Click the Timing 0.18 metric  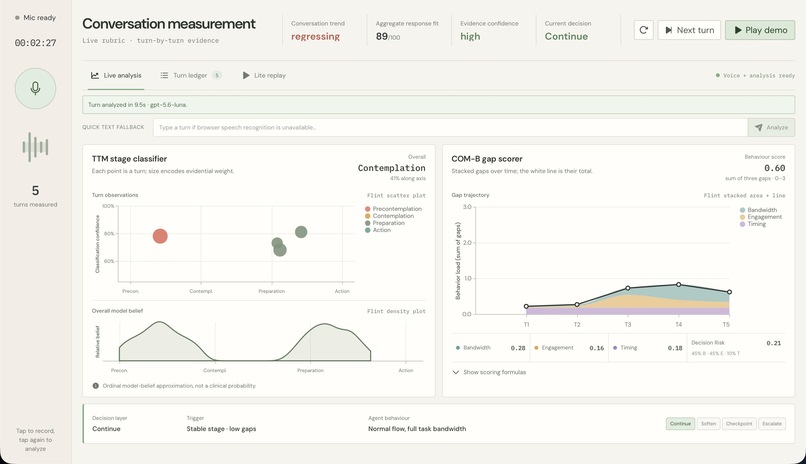(647, 348)
